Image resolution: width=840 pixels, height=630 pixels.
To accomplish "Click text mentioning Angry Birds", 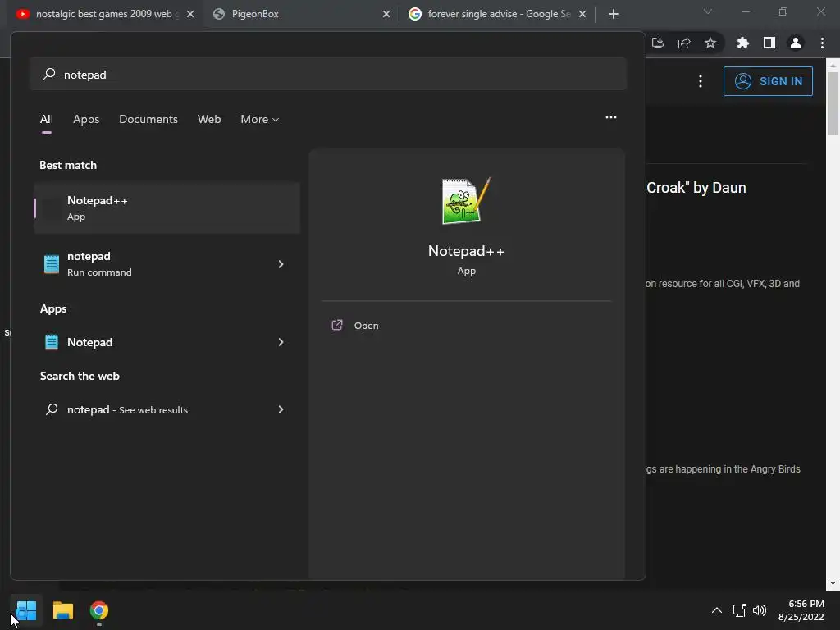I will pyautogui.click(x=724, y=468).
